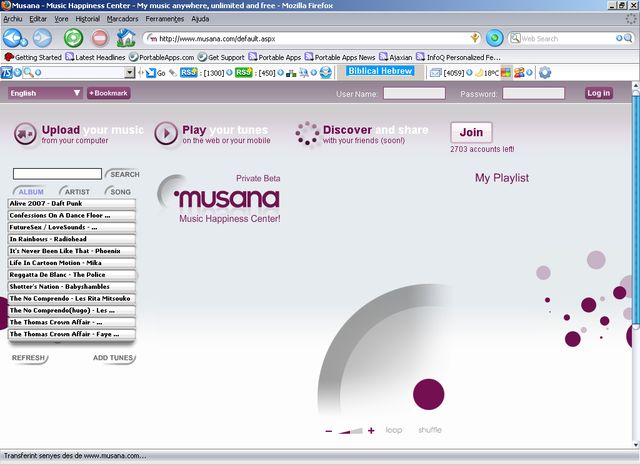Go back using the Back arrow button
640x465 pixels.
12,38
